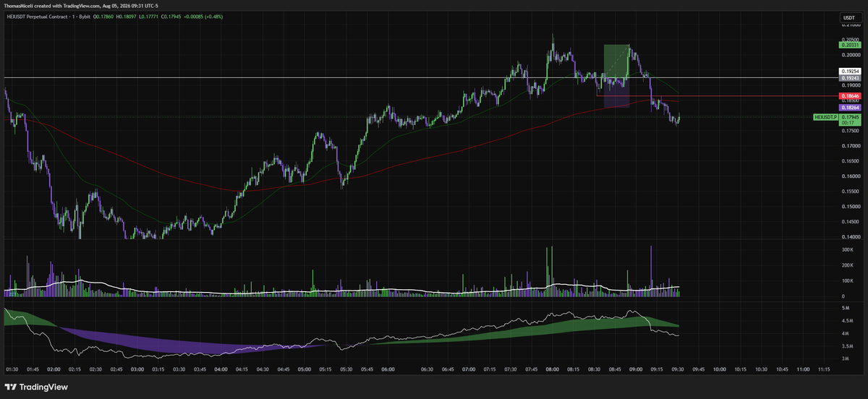The image size is (868, 399).
Task: Click the 5 M oscillator axis label
Action: click(x=846, y=308)
